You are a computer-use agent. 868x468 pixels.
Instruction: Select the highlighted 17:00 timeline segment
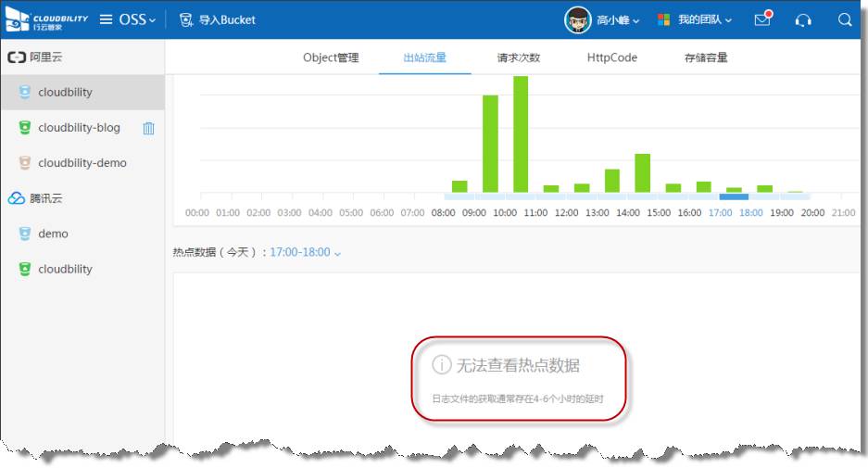(734, 196)
